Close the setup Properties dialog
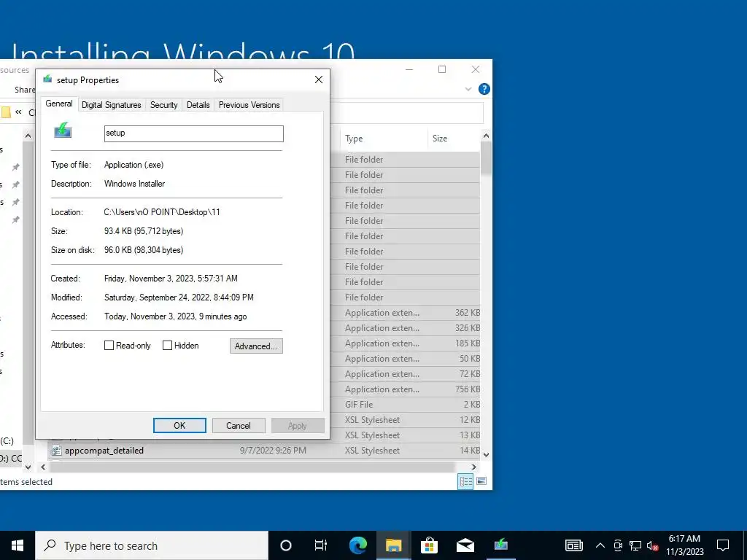 pos(319,79)
